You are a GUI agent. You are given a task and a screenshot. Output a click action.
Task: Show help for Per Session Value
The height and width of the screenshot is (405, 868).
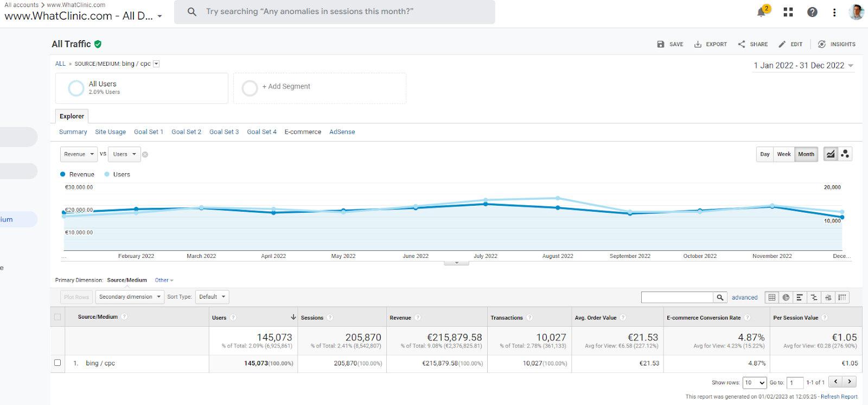pyautogui.click(x=825, y=318)
